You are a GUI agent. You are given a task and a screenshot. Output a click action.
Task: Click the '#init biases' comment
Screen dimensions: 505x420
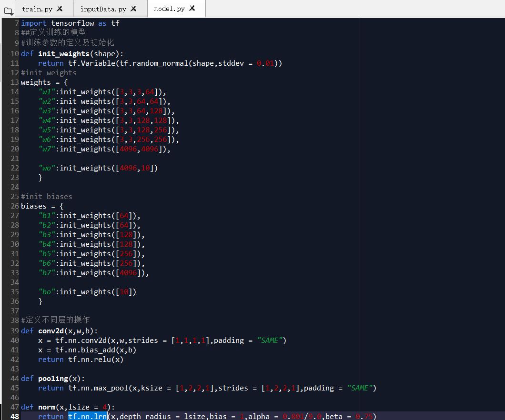(46, 196)
